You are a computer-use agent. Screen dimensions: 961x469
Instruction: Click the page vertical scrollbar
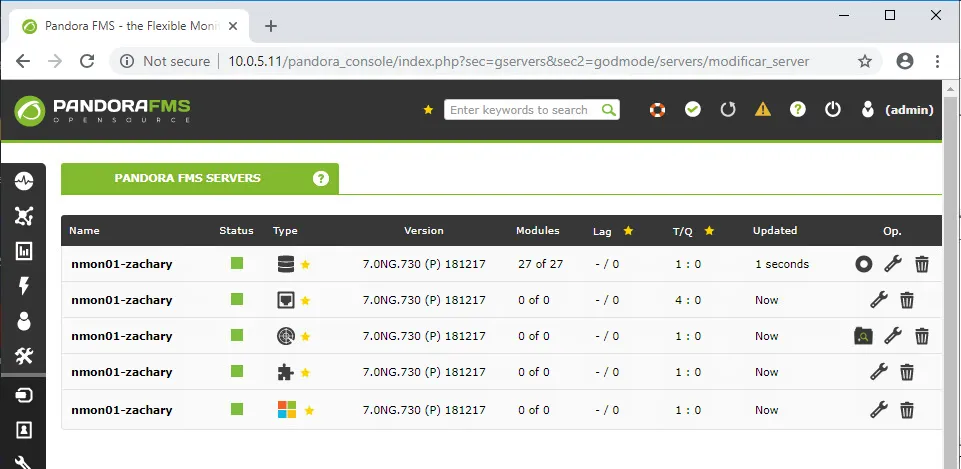951,276
